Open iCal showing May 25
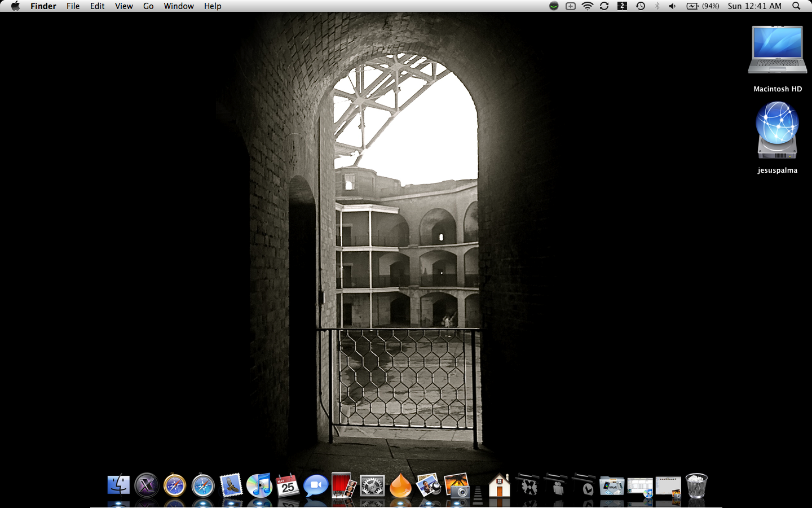The height and width of the screenshot is (508, 812). [x=288, y=485]
